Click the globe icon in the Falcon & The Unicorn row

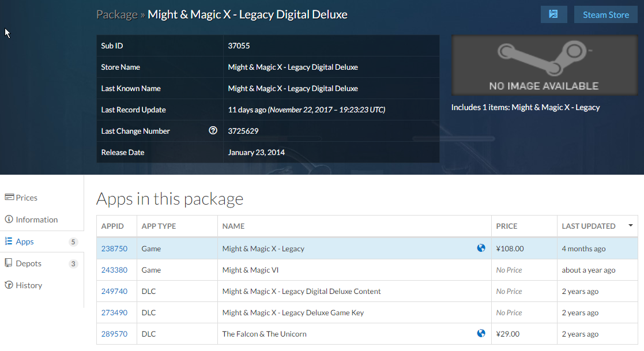pos(481,333)
